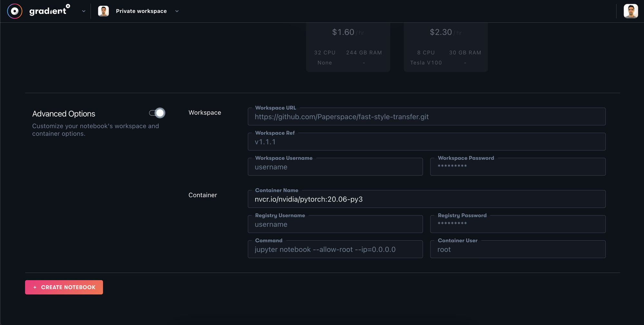Click the Workspace Password field
Viewport: 644px width, 325px height.
518,167
